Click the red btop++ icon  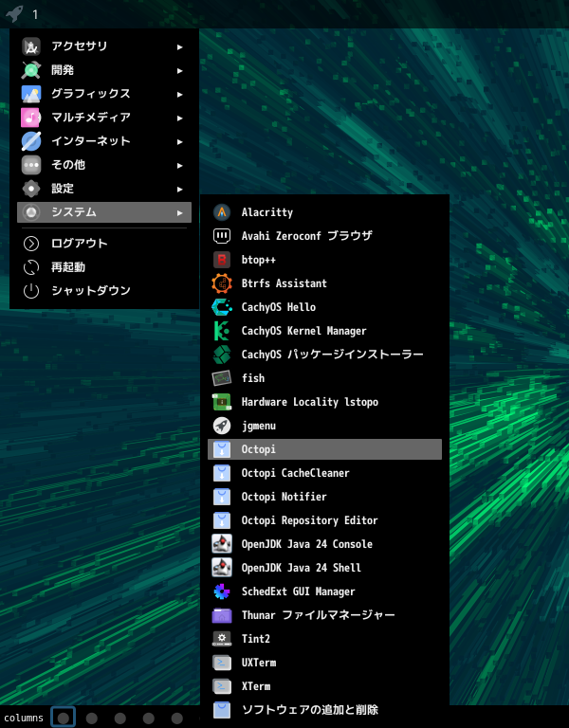coord(222,260)
